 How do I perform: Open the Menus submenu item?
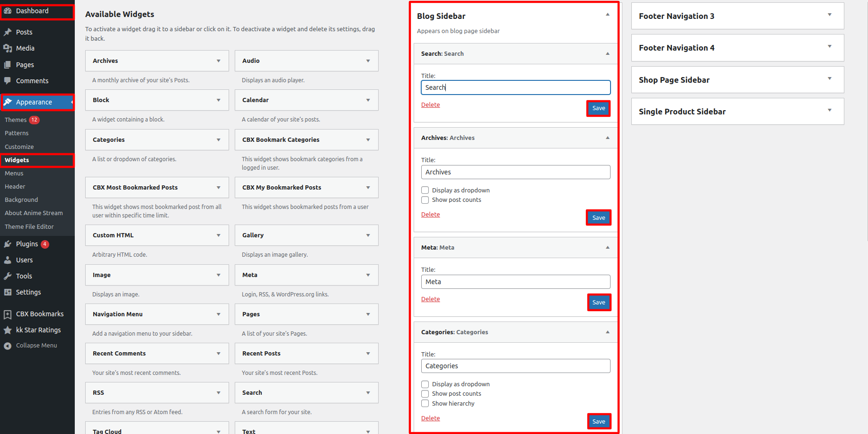coord(14,174)
